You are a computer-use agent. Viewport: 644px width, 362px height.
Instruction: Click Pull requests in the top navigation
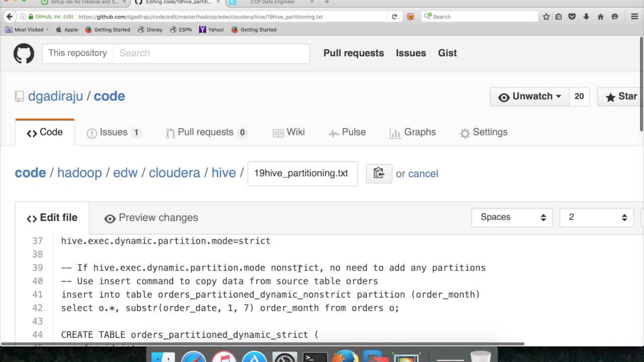click(x=354, y=53)
